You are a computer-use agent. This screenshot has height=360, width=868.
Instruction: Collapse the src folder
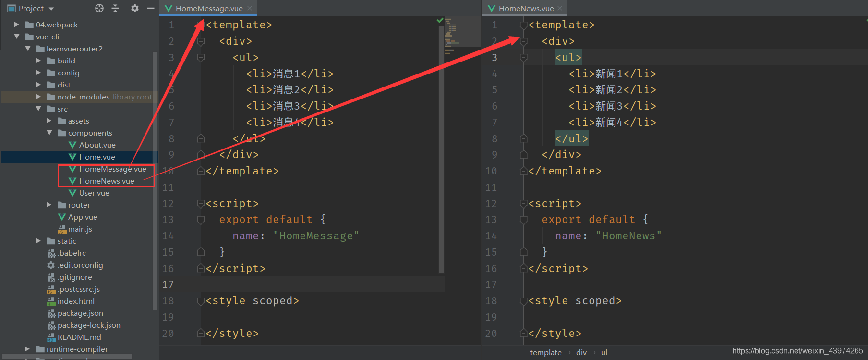click(38, 109)
